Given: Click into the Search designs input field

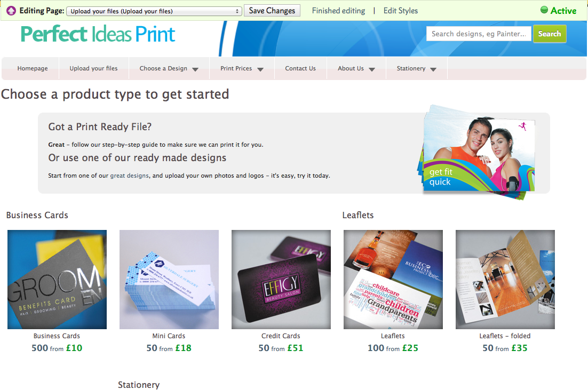Looking at the screenshot, I should point(479,34).
